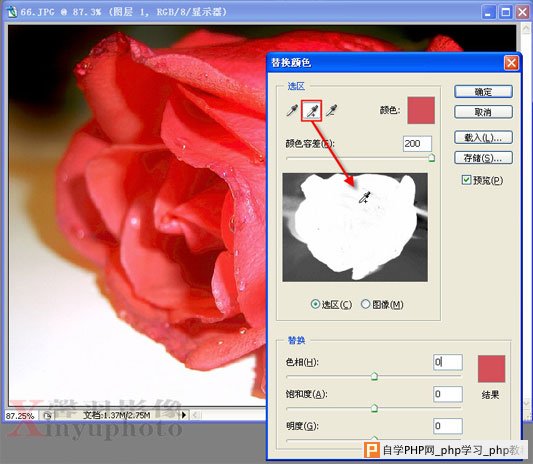Click the 色相 hue slider handle

pyautogui.click(x=374, y=376)
